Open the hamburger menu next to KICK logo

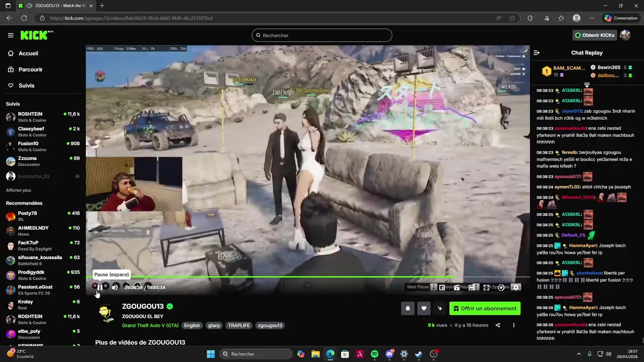(x=11, y=35)
